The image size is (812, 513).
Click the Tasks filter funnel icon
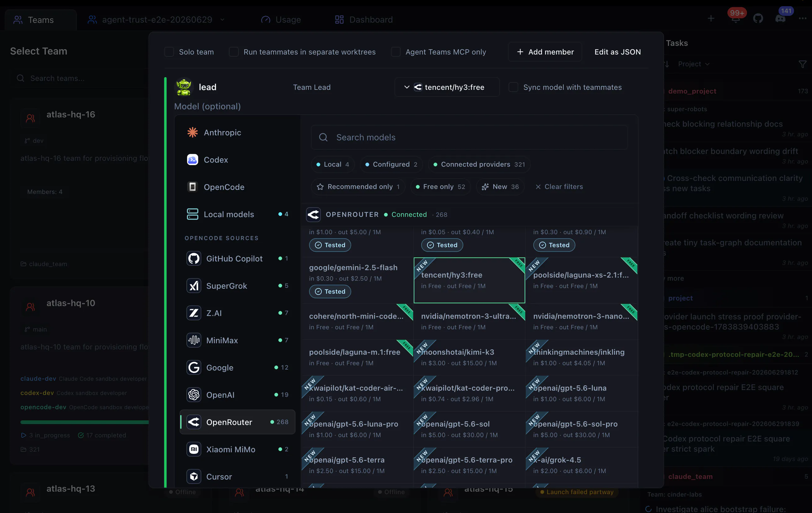pos(803,64)
